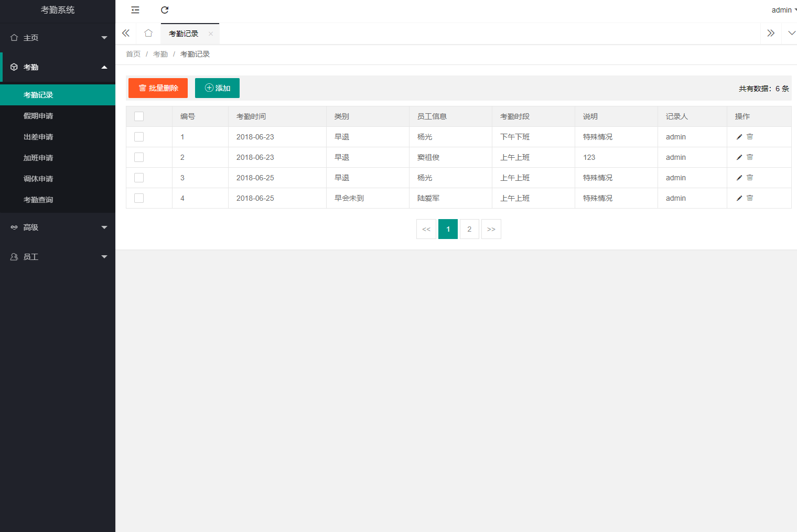The image size is (797, 532).
Task: Open 加班申请 in the sidebar
Action: coord(58,158)
